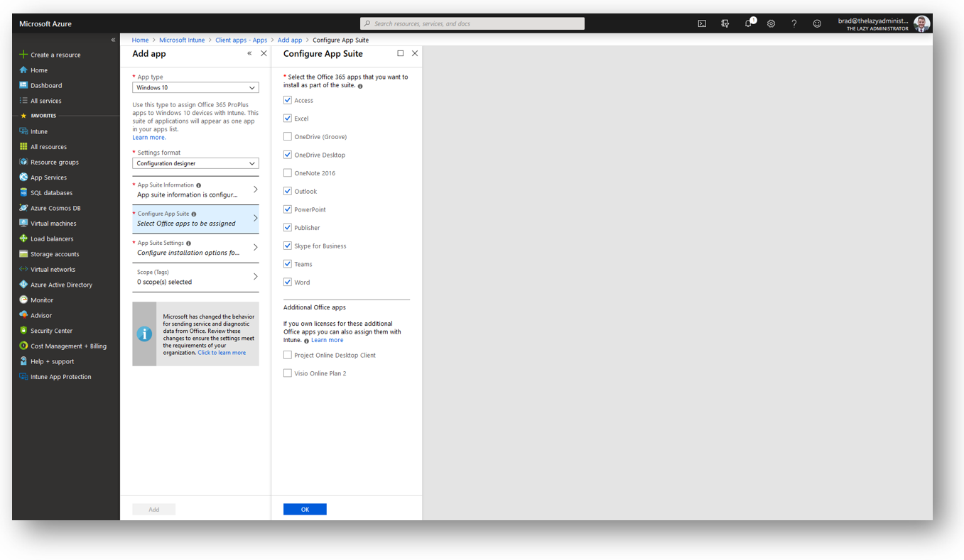Go to Microsoft Intune in breadcrumb

pyautogui.click(x=182, y=40)
